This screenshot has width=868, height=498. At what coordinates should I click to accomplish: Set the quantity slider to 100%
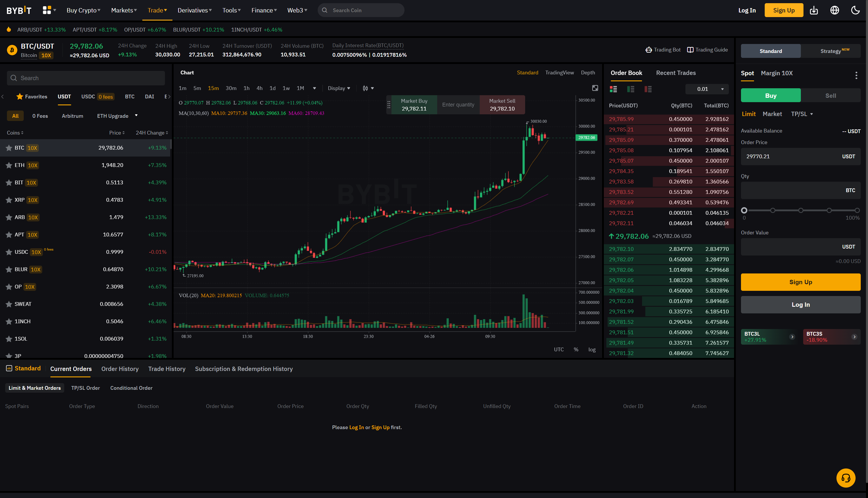(857, 210)
